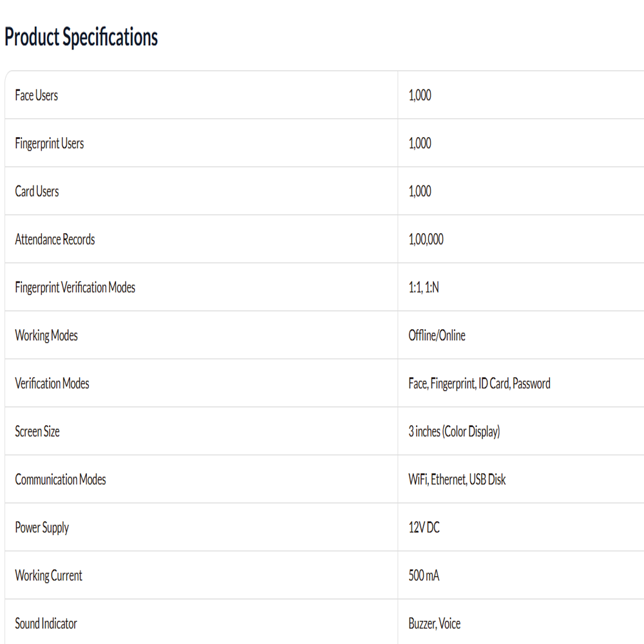Select the 12V DC value
This screenshot has width=644, height=644.
[424, 528]
